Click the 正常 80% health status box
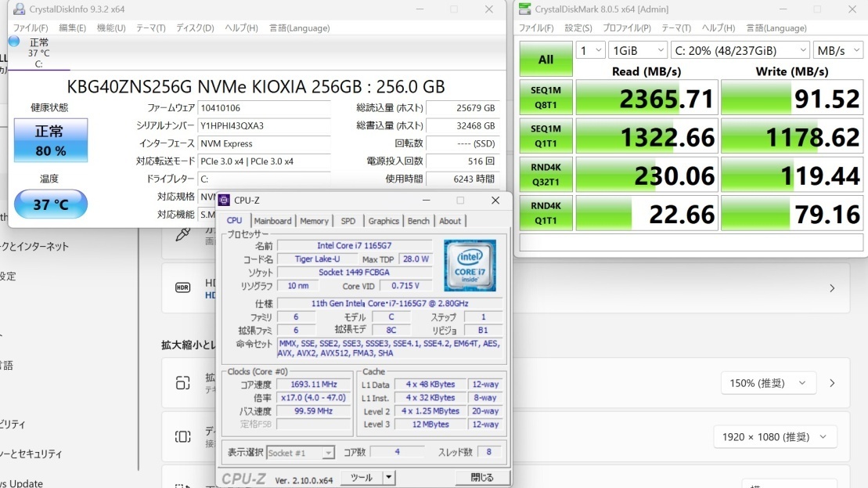Viewport: 868px width, 488px height. pos(50,140)
